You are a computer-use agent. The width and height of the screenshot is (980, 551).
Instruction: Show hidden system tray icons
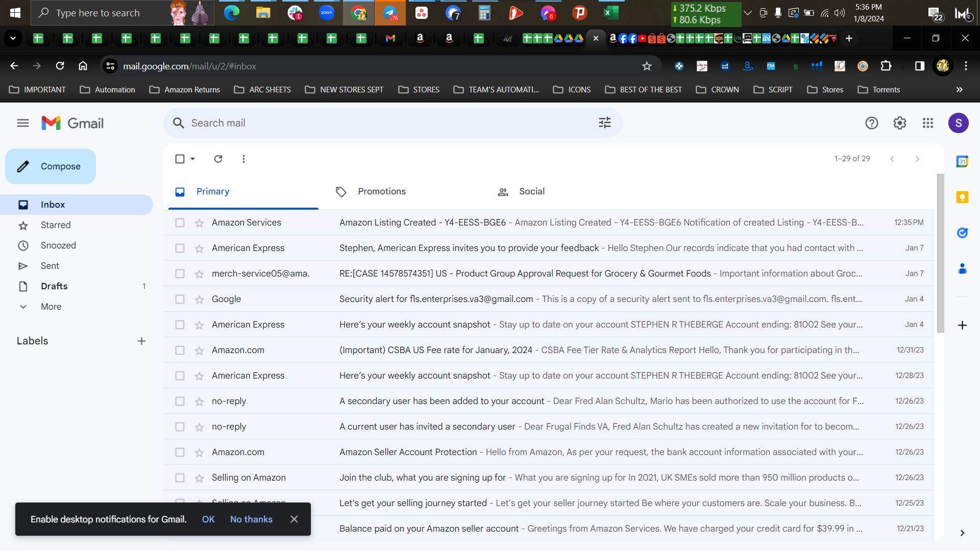pos(748,13)
